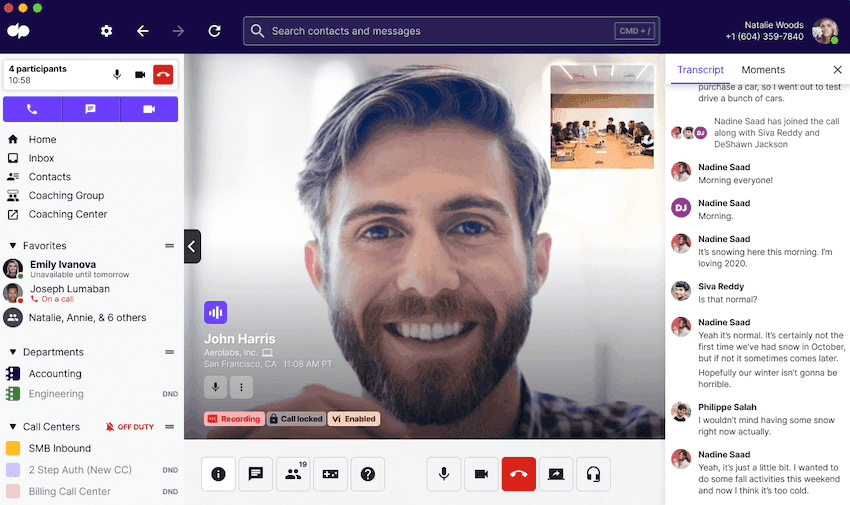Mute John Harris with mic button

point(215,387)
